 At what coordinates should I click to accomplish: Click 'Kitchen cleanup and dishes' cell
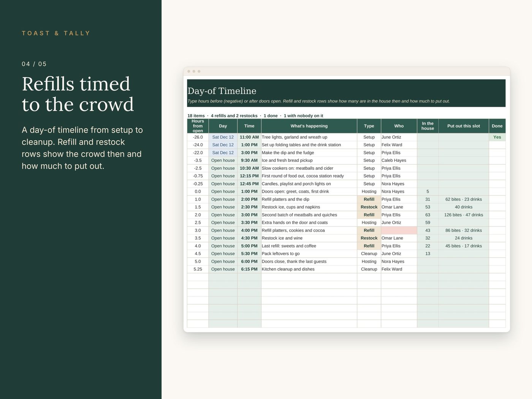pos(309,269)
